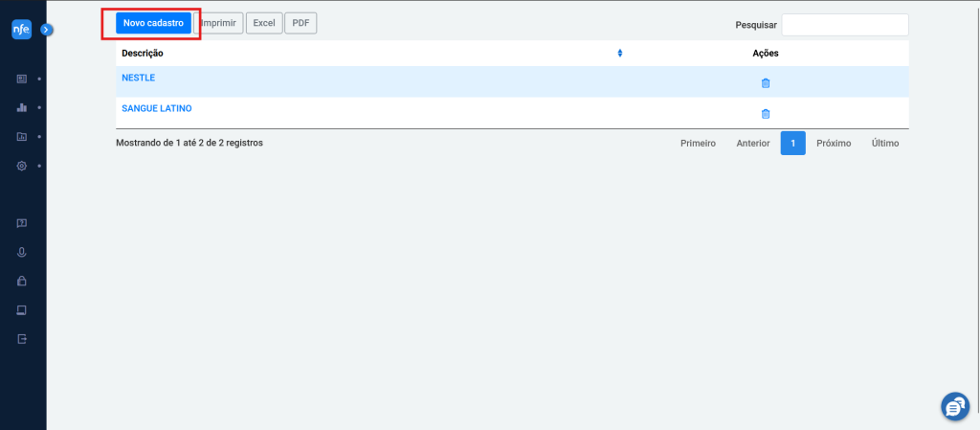The height and width of the screenshot is (430, 980).
Task: Click the Imprimir button
Action: click(218, 23)
